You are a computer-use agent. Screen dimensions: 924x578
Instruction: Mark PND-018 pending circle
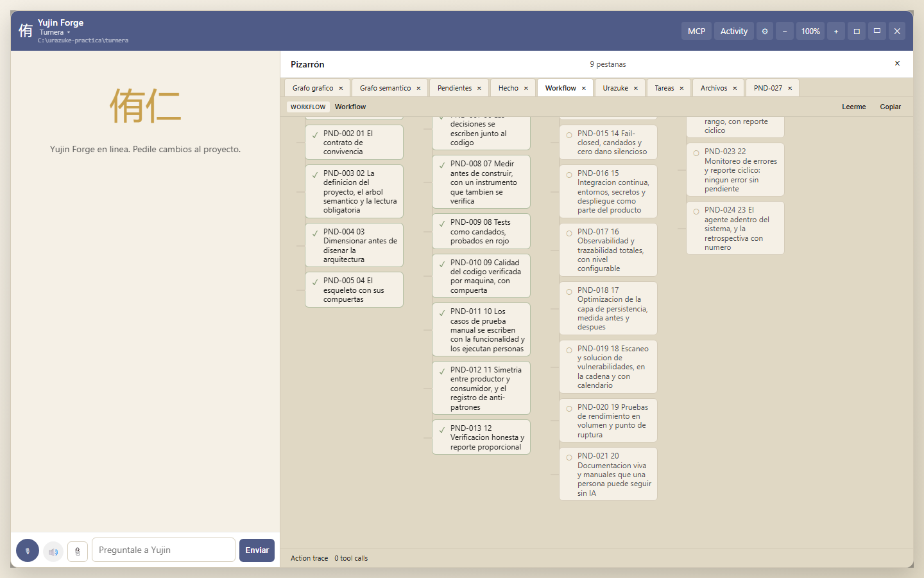tap(569, 292)
